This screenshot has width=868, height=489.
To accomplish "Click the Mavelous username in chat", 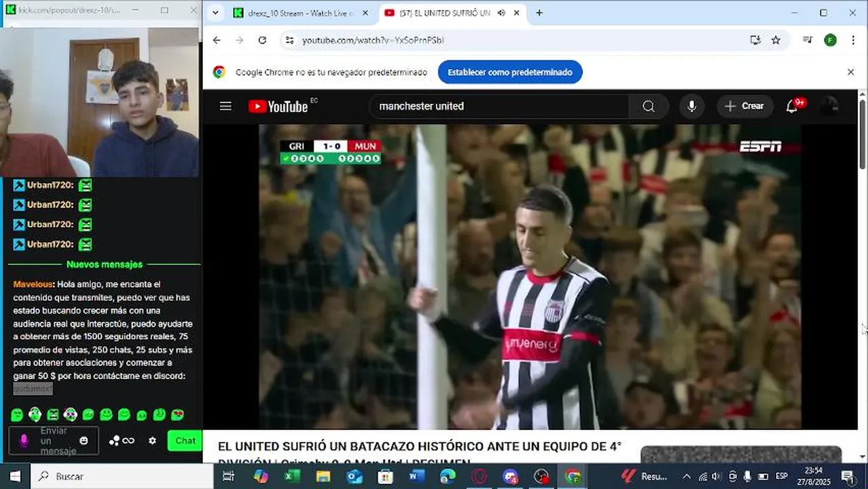I will [33, 284].
